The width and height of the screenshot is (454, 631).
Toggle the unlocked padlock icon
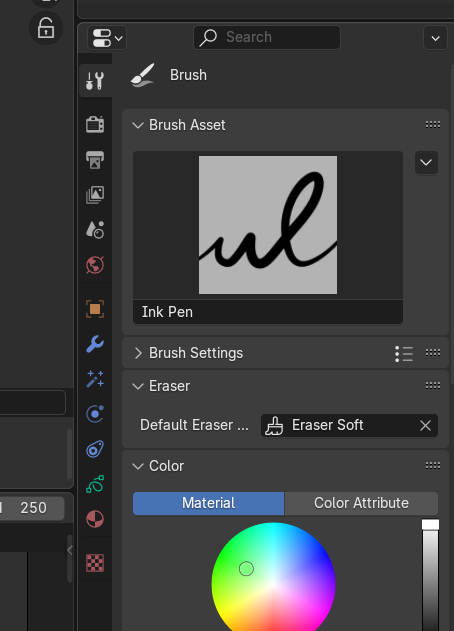click(x=46, y=28)
